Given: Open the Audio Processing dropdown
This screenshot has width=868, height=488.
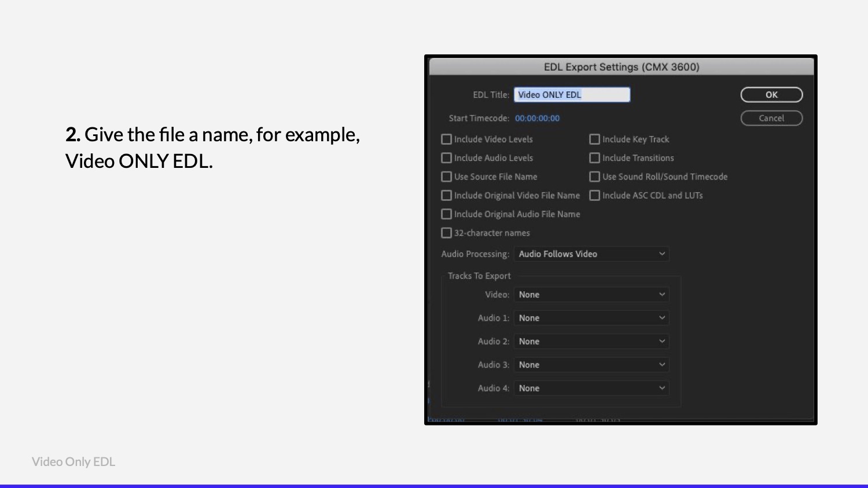Looking at the screenshot, I should [x=591, y=254].
